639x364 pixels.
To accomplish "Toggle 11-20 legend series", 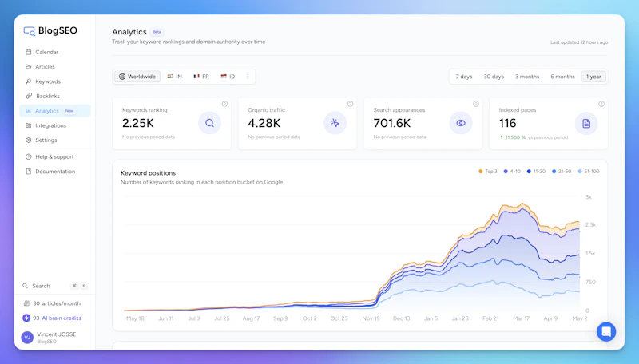I will [536, 172].
